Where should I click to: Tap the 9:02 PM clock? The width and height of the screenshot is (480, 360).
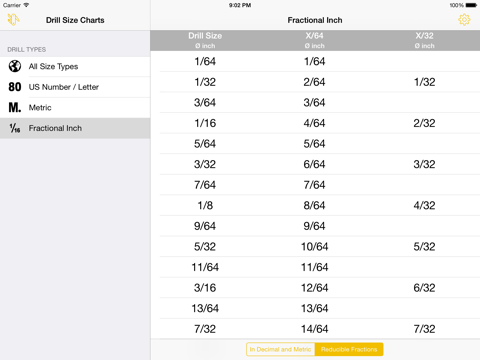pyautogui.click(x=240, y=5)
